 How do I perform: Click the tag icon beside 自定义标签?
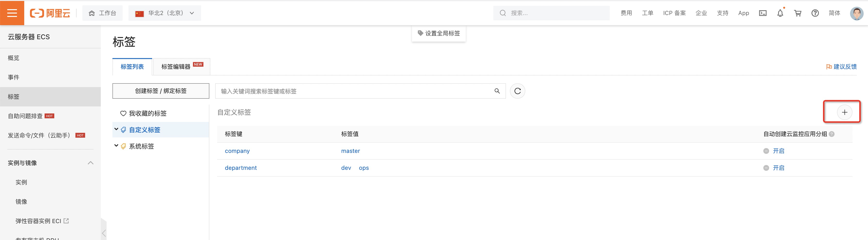coord(123,130)
